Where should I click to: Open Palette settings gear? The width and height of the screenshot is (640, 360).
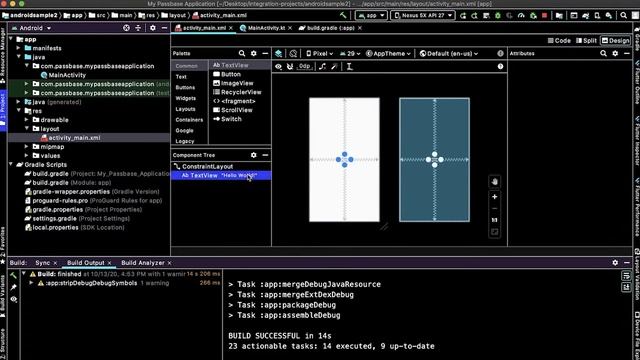253,53
